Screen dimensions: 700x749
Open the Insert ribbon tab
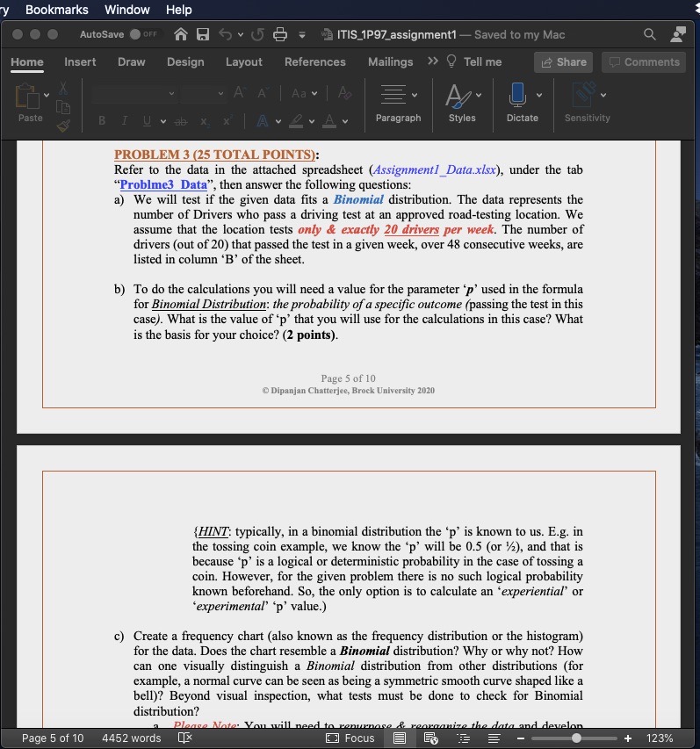[x=80, y=61]
